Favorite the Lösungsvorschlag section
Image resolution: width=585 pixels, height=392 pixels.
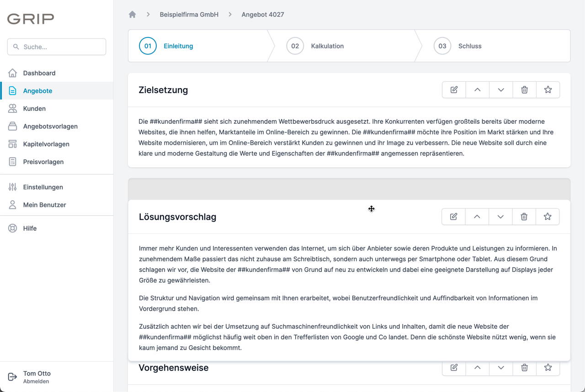tap(548, 217)
